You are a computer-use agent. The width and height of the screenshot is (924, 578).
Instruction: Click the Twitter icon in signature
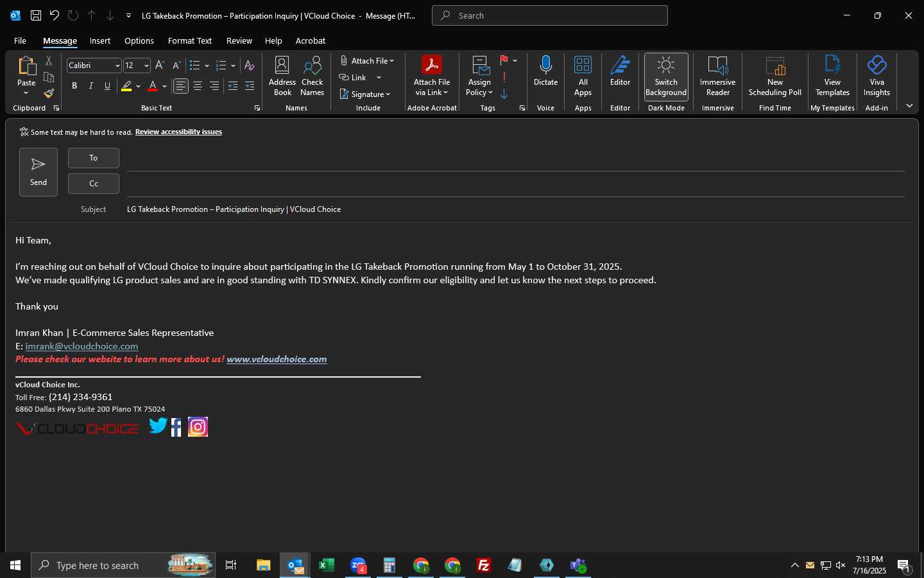point(158,426)
